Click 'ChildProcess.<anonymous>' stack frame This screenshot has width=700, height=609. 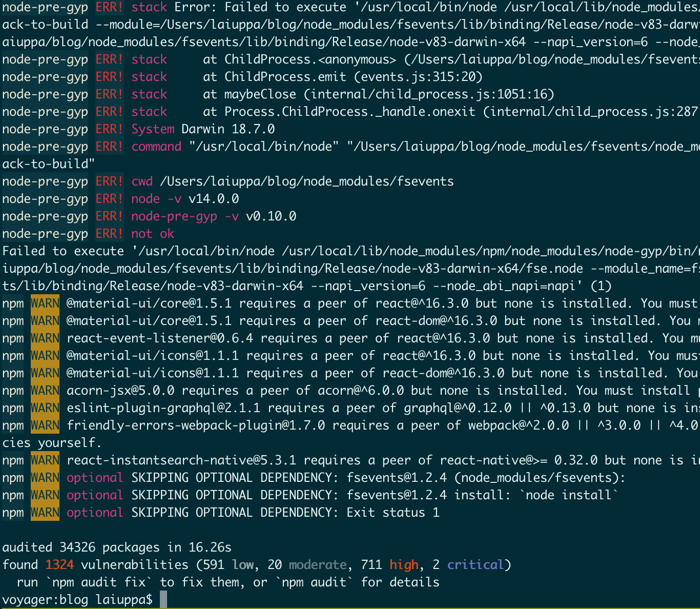(x=311, y=59)
